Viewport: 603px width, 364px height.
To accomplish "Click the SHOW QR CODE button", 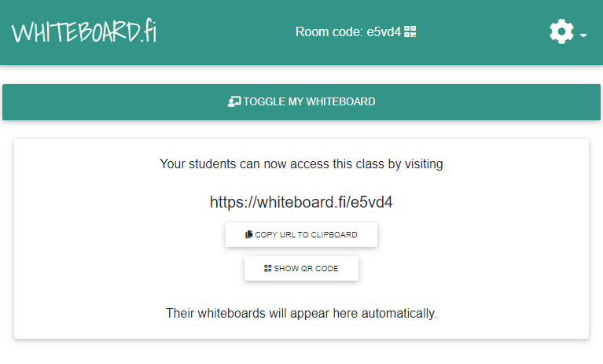I will [x=302, y=268].
